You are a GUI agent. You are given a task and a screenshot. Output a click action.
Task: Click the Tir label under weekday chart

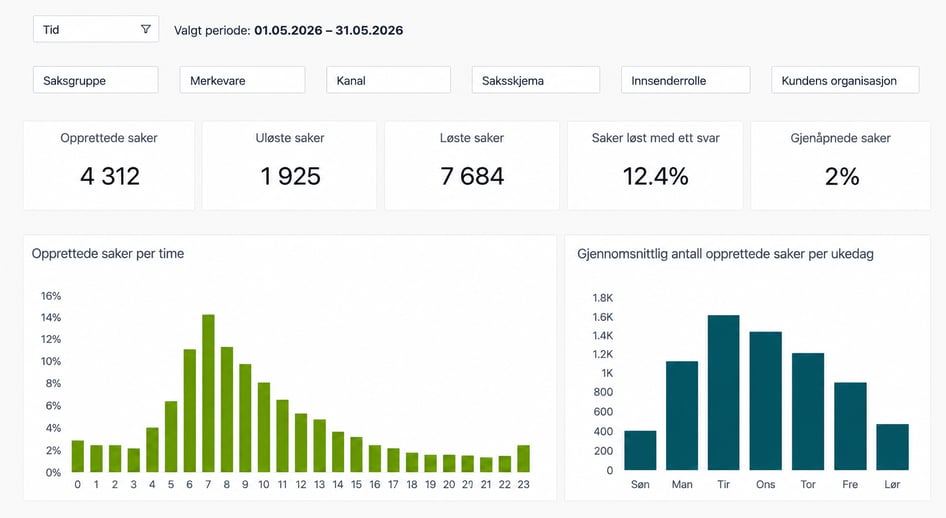coord(723,484)
